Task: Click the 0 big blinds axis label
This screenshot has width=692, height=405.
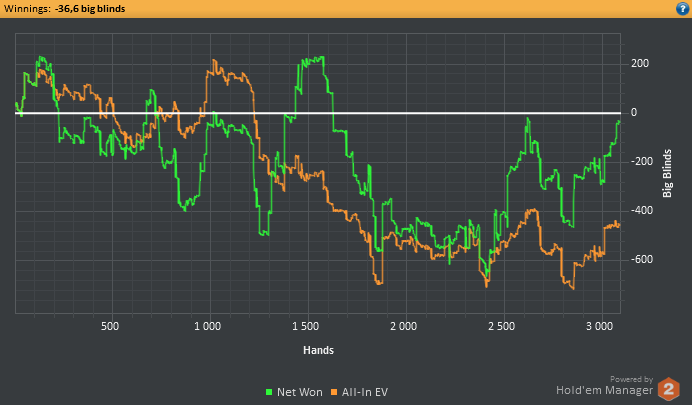Action: (634, 112)
